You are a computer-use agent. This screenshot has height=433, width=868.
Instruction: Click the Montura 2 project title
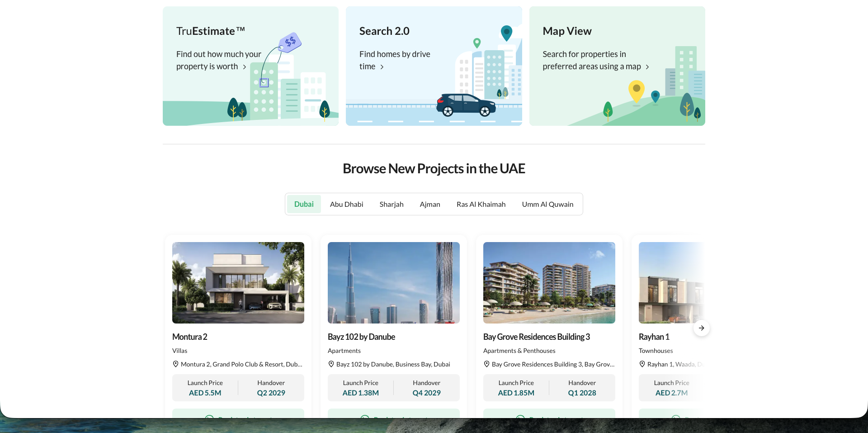190,337
